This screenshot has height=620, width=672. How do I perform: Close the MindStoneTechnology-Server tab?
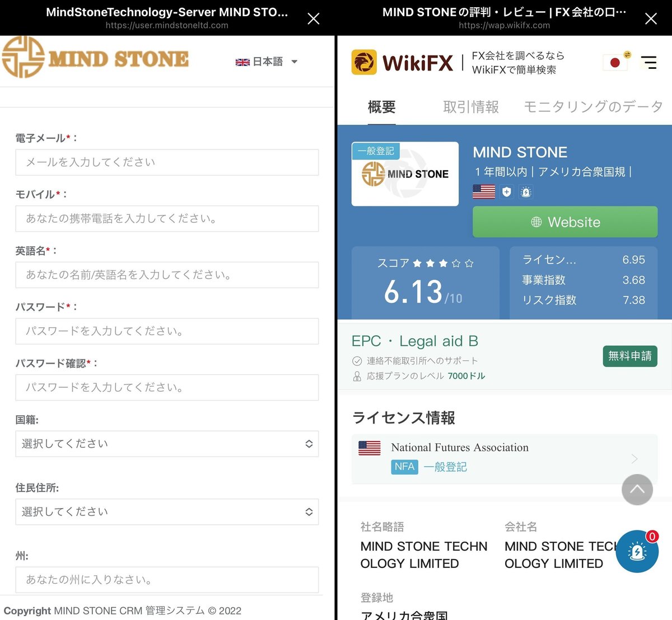[x=314, y=18]
